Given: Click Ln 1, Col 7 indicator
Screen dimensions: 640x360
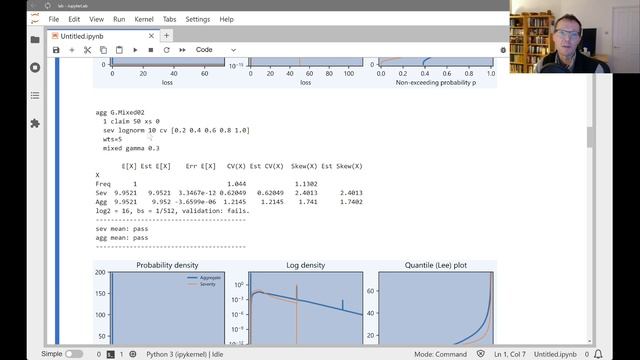Looking at the screenshot, I should tap(510, 354).
